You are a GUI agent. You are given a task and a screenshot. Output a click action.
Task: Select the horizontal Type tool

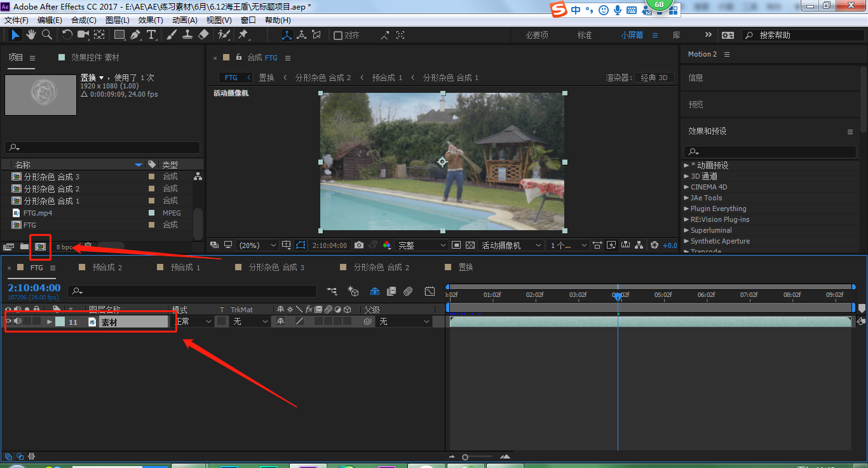[x=151, y=35]
